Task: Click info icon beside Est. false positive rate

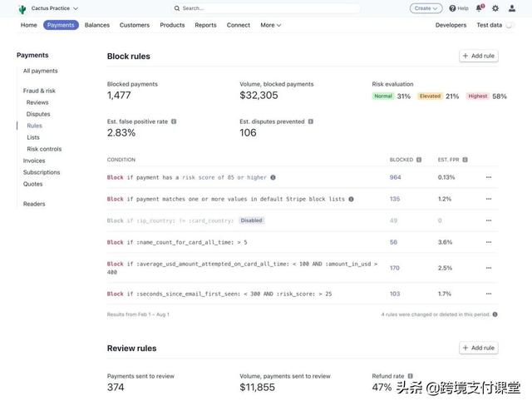Action: (x=174, y=121)
